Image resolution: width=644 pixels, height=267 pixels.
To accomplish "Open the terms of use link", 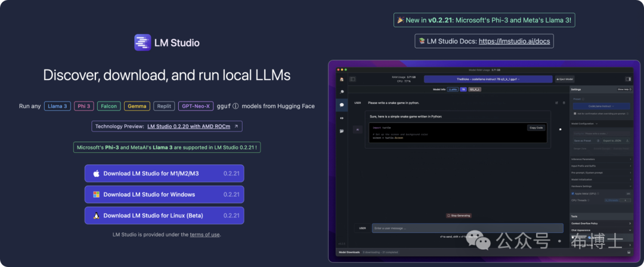I will click(x=205, y=235).
